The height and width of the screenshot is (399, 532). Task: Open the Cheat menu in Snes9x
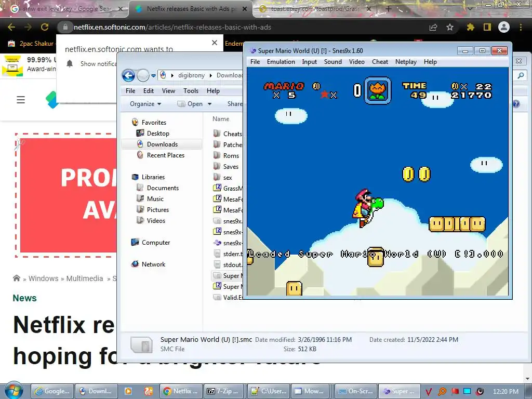[x=380, y=62]
